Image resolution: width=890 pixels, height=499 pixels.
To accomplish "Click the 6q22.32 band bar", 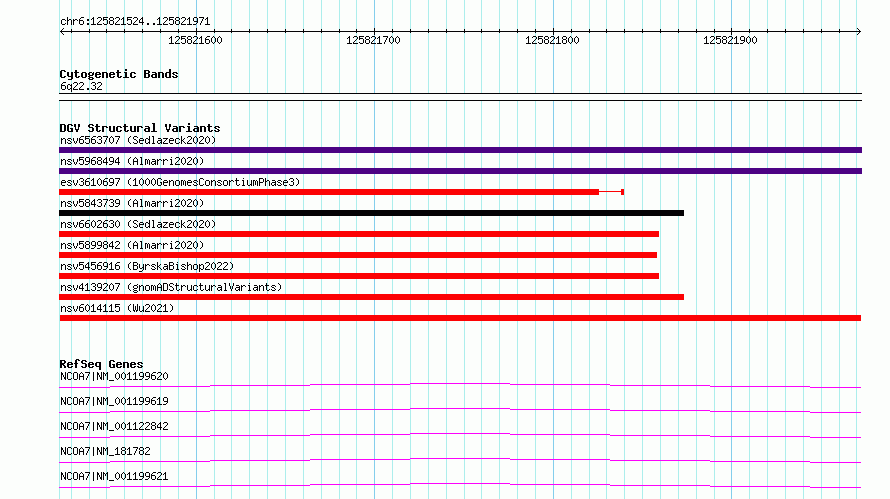I will (460, 97).
